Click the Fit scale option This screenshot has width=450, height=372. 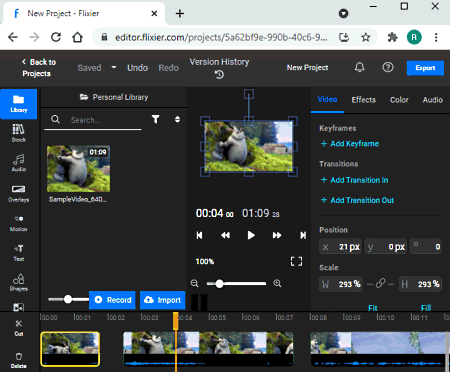point(373,308)
